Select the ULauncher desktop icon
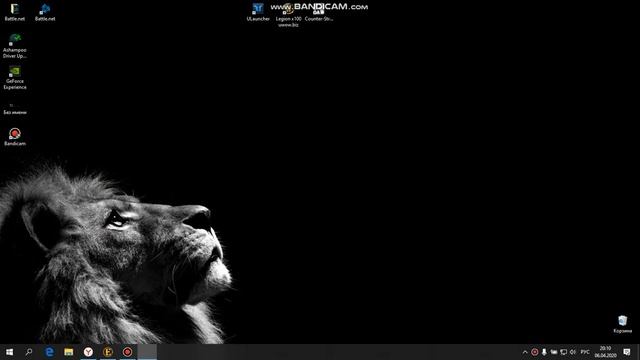The height and width of the screenshot is (360, 640). coord(258,12)
